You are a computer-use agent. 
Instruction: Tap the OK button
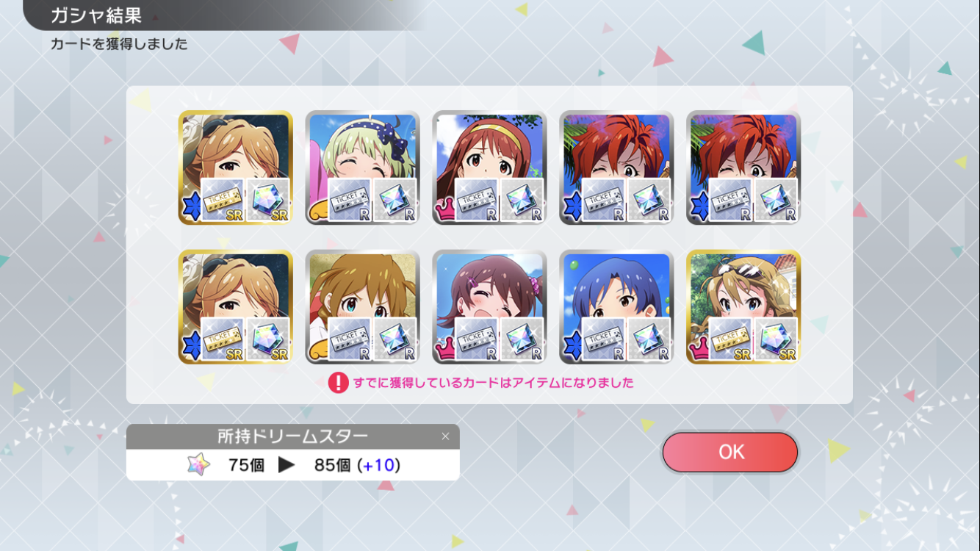tap(729, 452)
